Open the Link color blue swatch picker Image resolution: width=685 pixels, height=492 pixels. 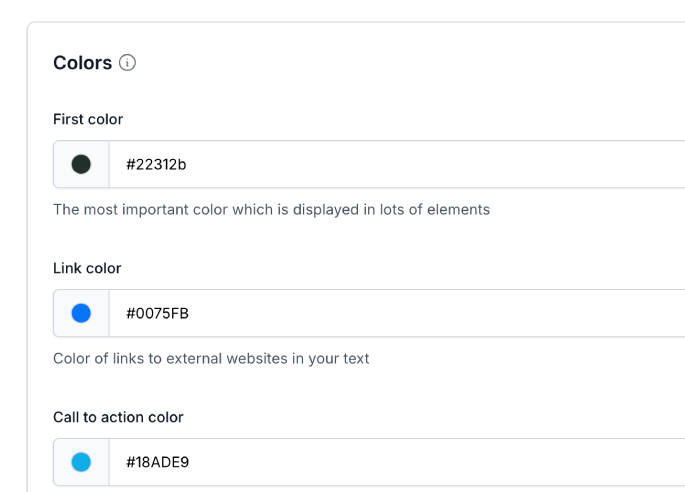point(81,313)
